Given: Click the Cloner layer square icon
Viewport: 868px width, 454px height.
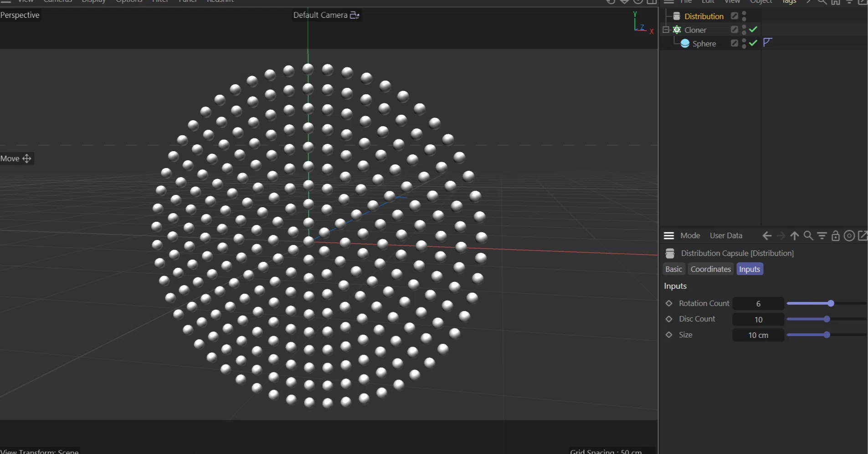Looking at the screenshot, I should (x=734, y=30).
